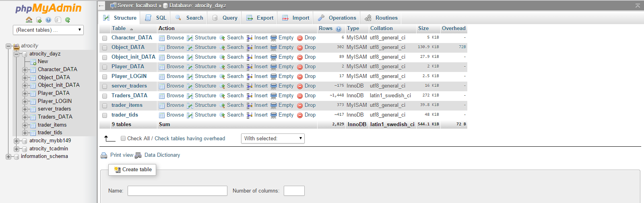This screenshot has height=203, width=644.
Task: Tick the checkbox for trader_items table
Action: (x=105, y=106)
